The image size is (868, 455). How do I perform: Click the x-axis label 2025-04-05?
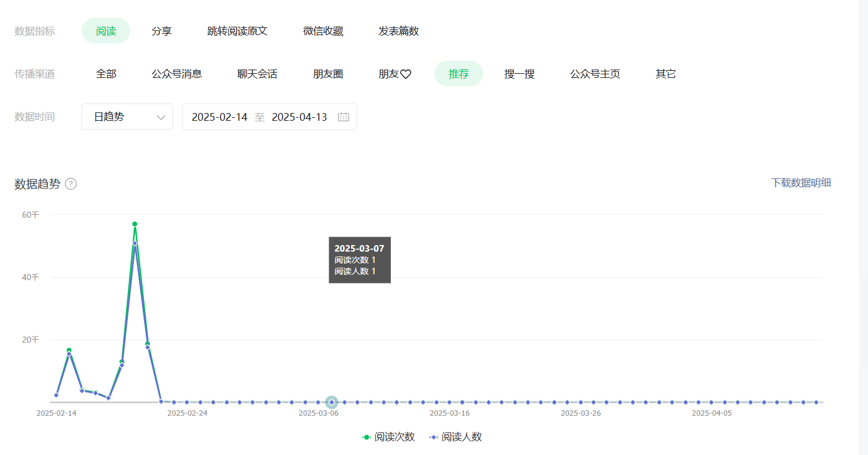click(x=712, y=413)
